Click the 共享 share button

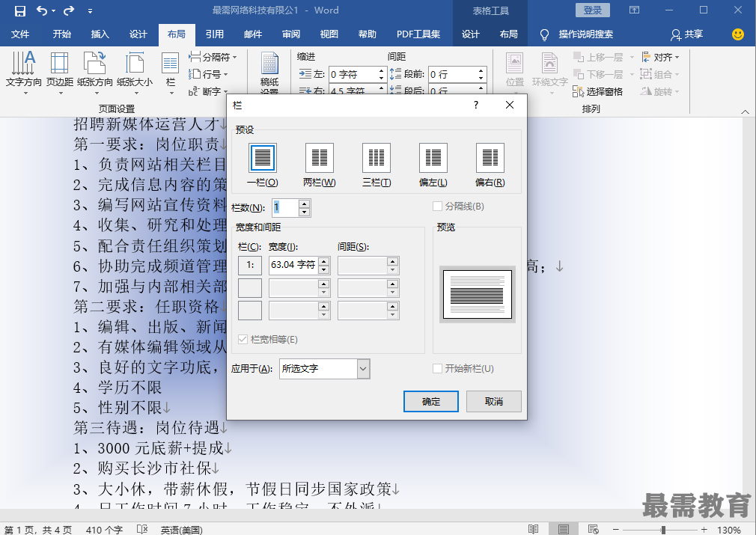686,34
